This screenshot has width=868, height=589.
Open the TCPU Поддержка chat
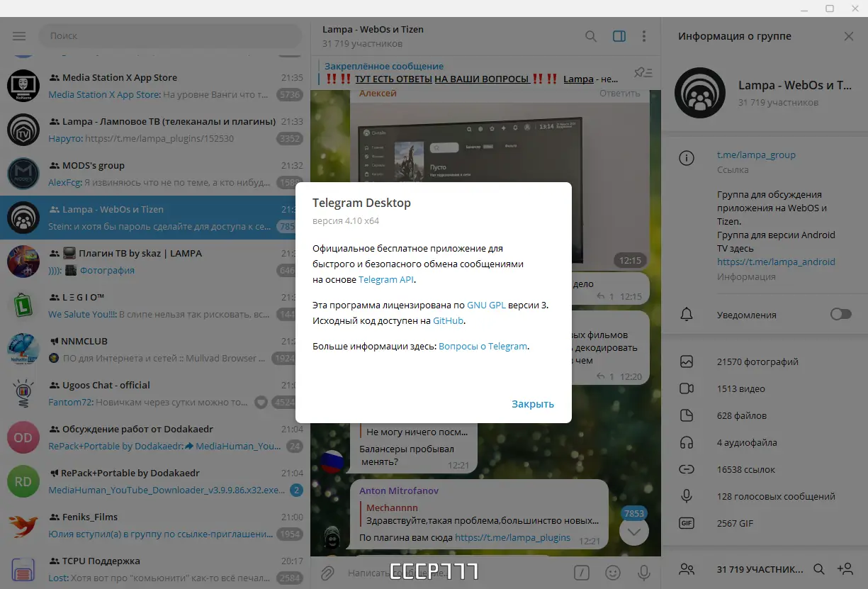[x=155, y=568]
